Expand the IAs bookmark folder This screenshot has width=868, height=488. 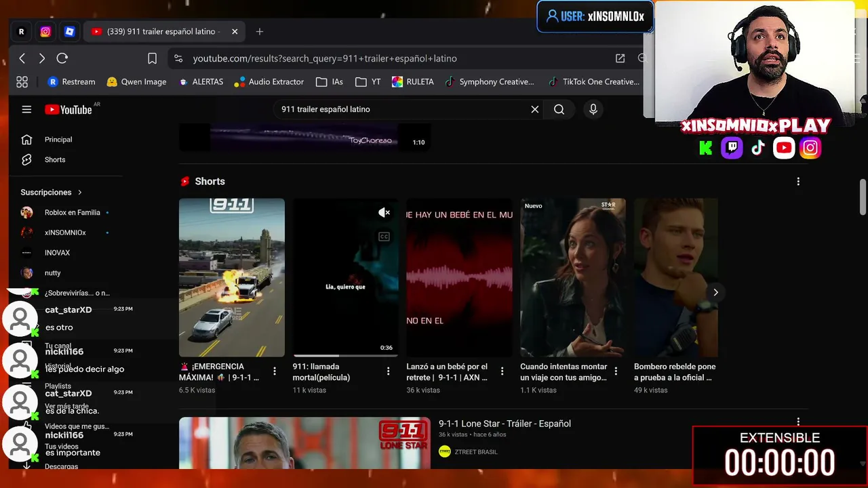tap(330, 82)
